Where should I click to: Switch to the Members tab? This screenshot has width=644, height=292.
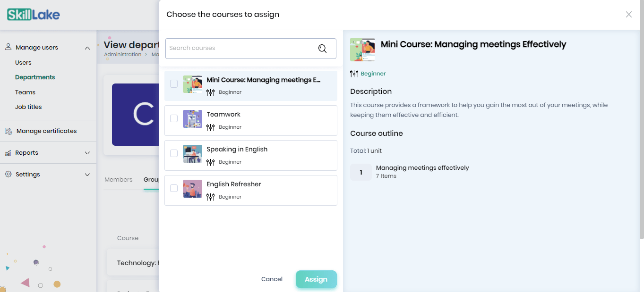click(118, 180)
